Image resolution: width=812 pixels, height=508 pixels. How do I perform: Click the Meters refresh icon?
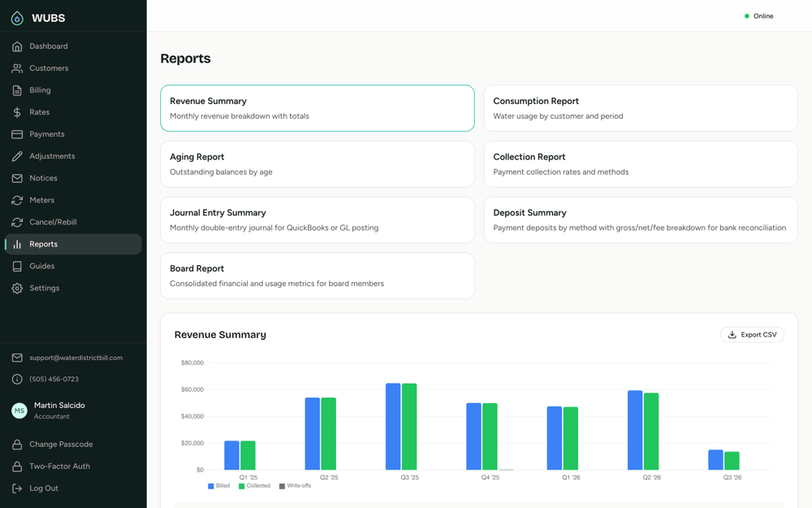(x=17, y=200)
